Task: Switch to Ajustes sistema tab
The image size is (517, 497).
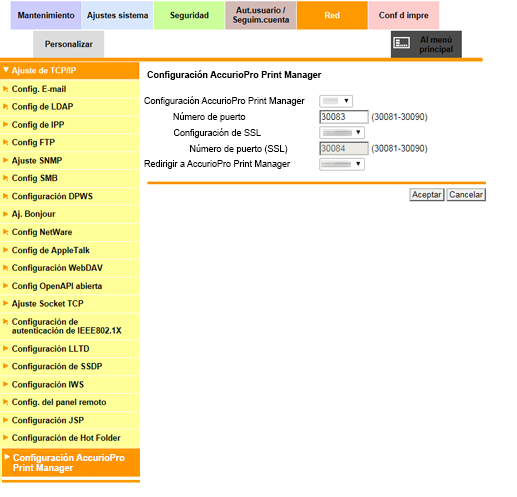Action: [x=118, y=15]
